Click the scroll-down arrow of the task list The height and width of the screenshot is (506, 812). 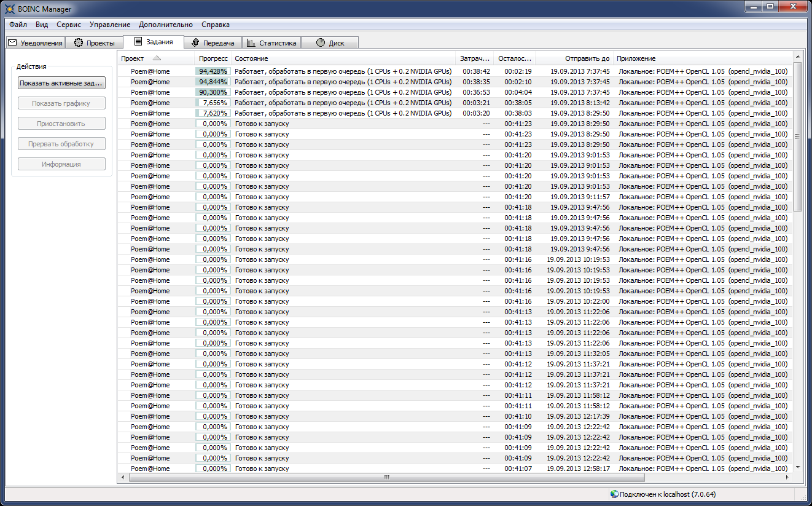tap(797, 467)
